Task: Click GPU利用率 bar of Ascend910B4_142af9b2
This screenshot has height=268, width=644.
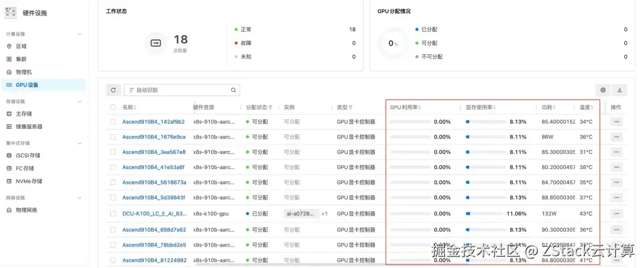Action: (x=410, y=122)
